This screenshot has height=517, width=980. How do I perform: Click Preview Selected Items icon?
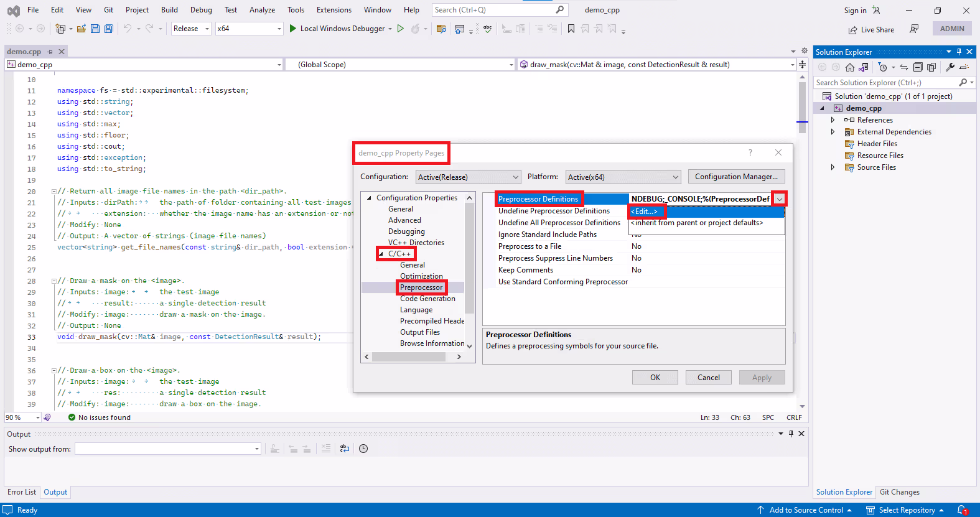tap(964, 67)
